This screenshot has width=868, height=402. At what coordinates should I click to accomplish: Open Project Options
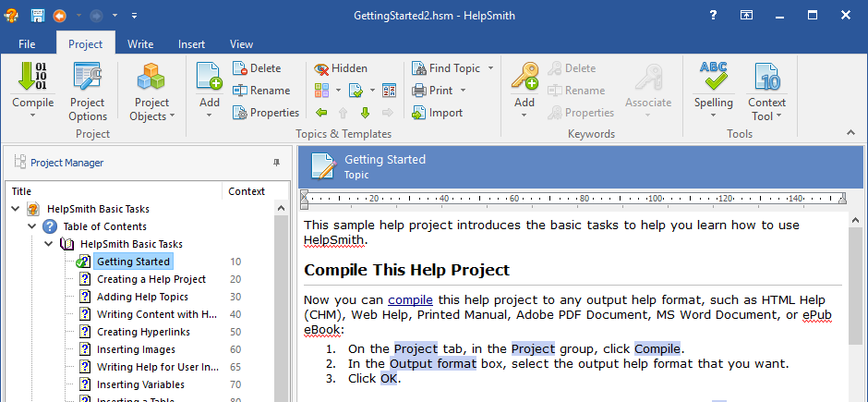pyautogui.click(x=88, y=91)
